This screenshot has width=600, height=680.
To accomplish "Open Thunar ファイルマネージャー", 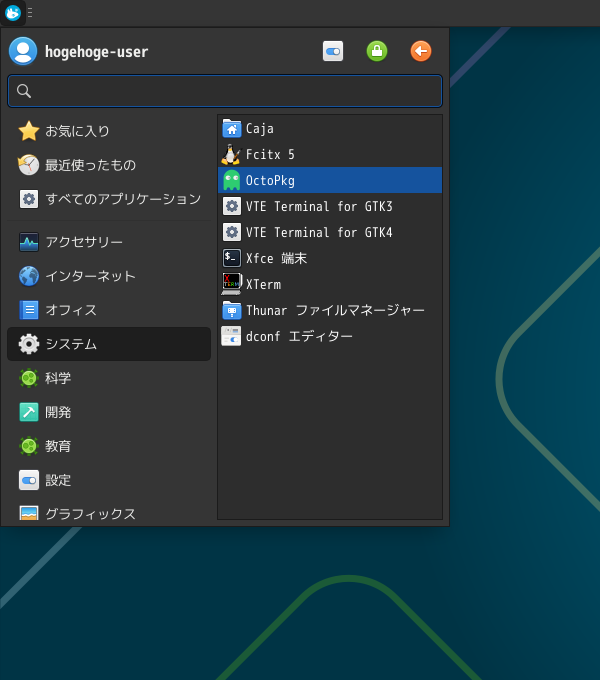I will click(x=330, y=310).
